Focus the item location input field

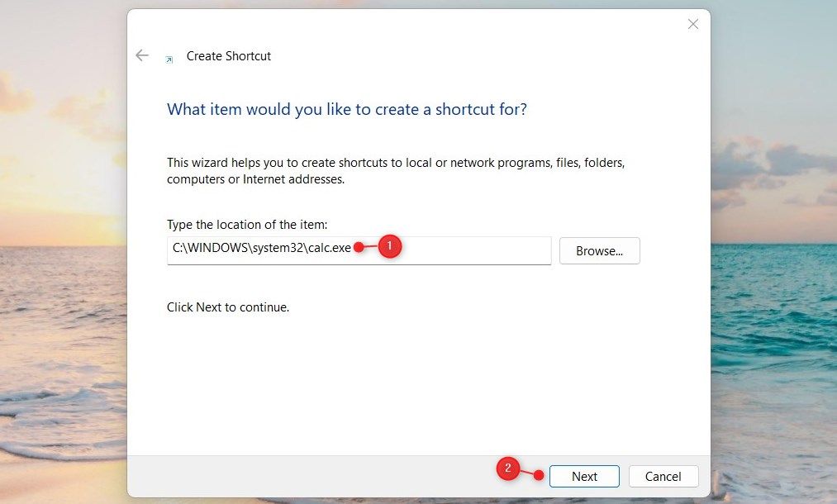[x=359, y=250]
